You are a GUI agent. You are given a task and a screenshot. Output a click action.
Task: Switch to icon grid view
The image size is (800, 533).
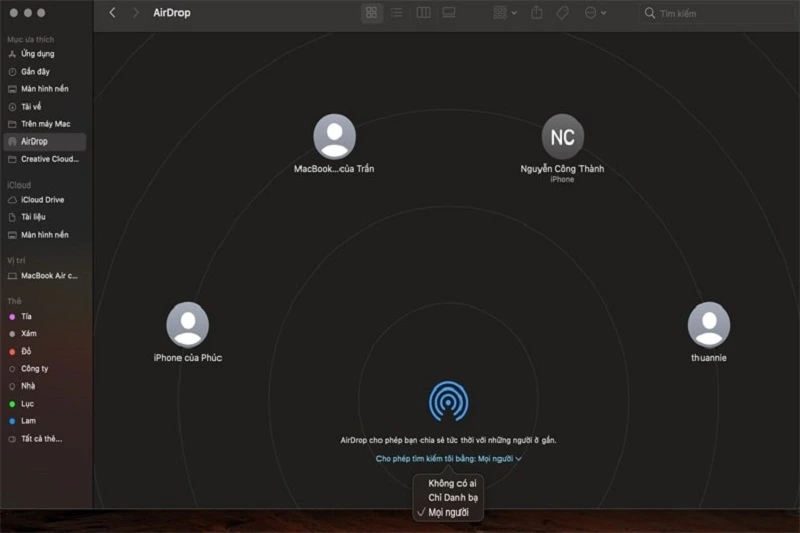(371, 13)
